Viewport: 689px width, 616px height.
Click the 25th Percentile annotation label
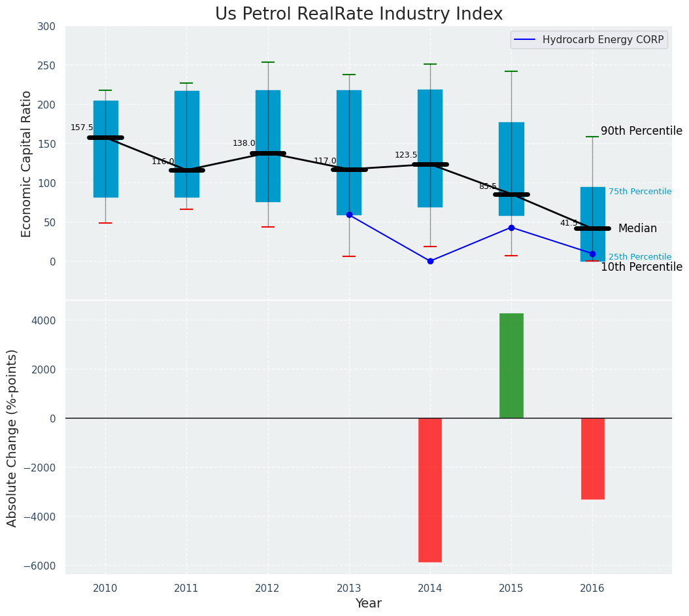click(639, 257)
